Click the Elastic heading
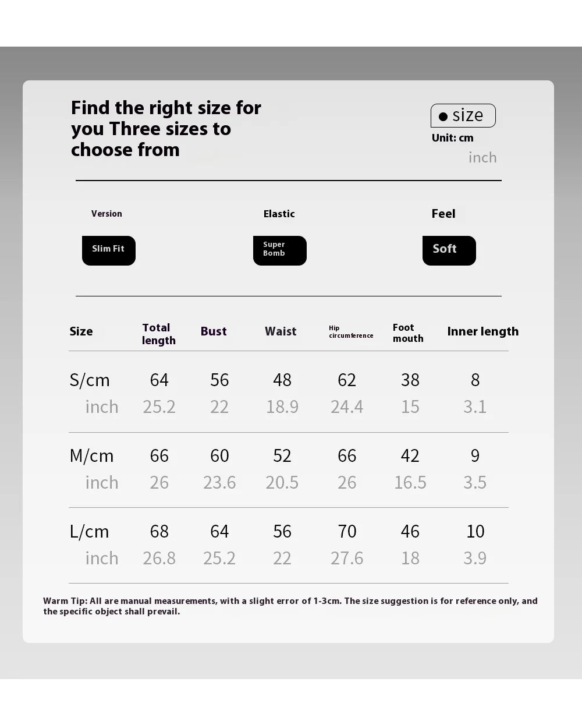Image resolution: width=582 pixels, height=728 pixels. pyautogui.click(x=279, y=214)
